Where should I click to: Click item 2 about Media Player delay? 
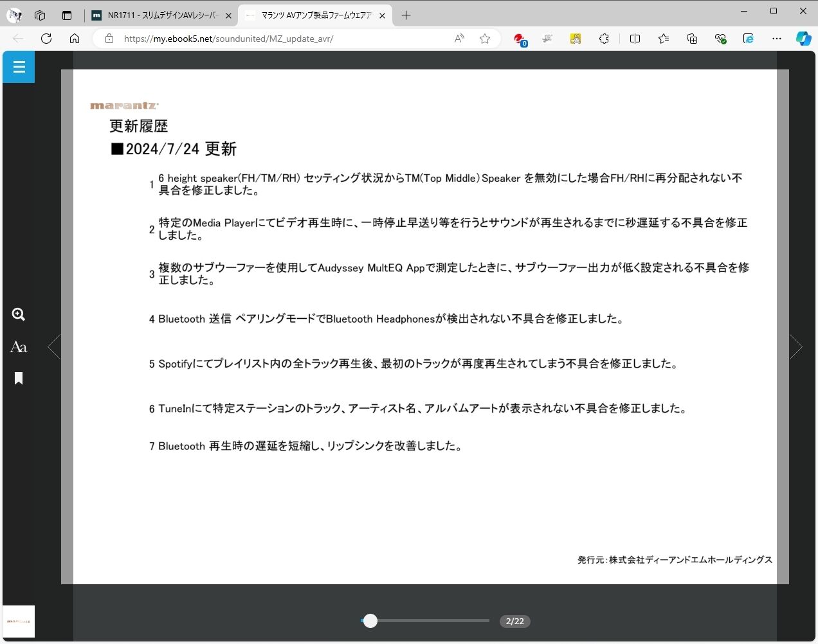pos(448,229)
